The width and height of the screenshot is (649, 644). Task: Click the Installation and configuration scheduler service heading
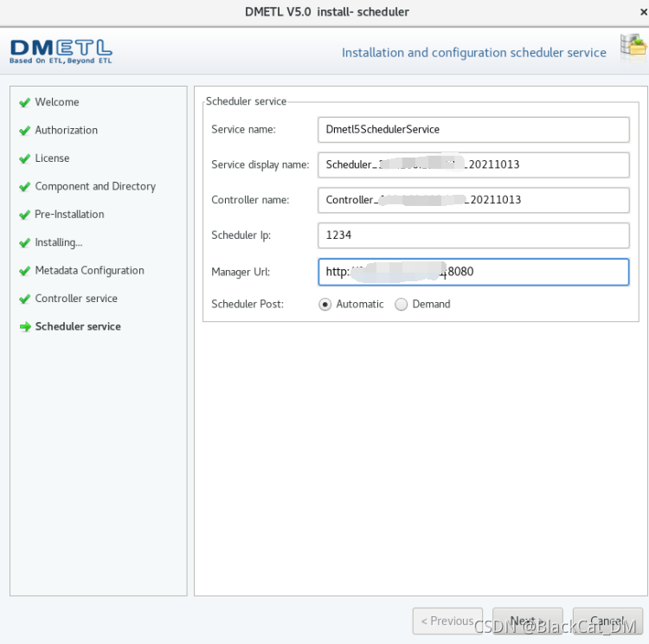point(474,53)
